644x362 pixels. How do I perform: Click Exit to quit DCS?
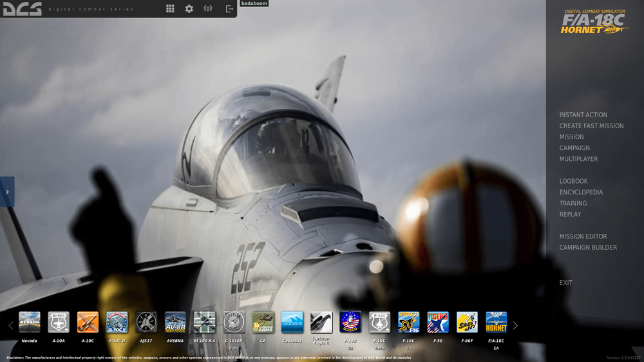click(x=565, y=283)
